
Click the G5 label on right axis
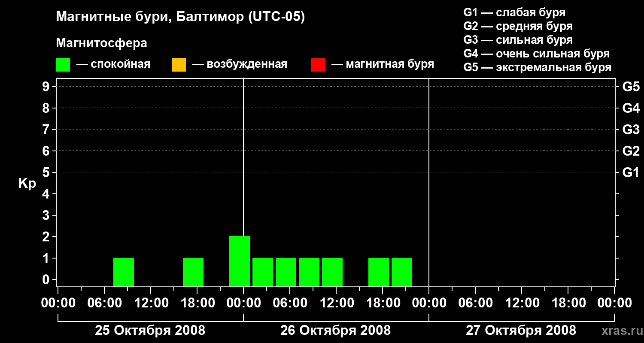coord(631,87)
